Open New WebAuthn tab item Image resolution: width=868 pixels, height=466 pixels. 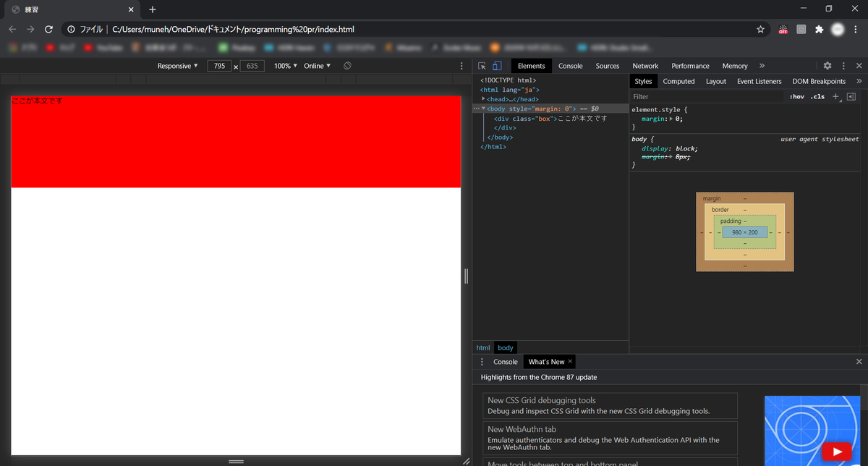pos(610,438)
